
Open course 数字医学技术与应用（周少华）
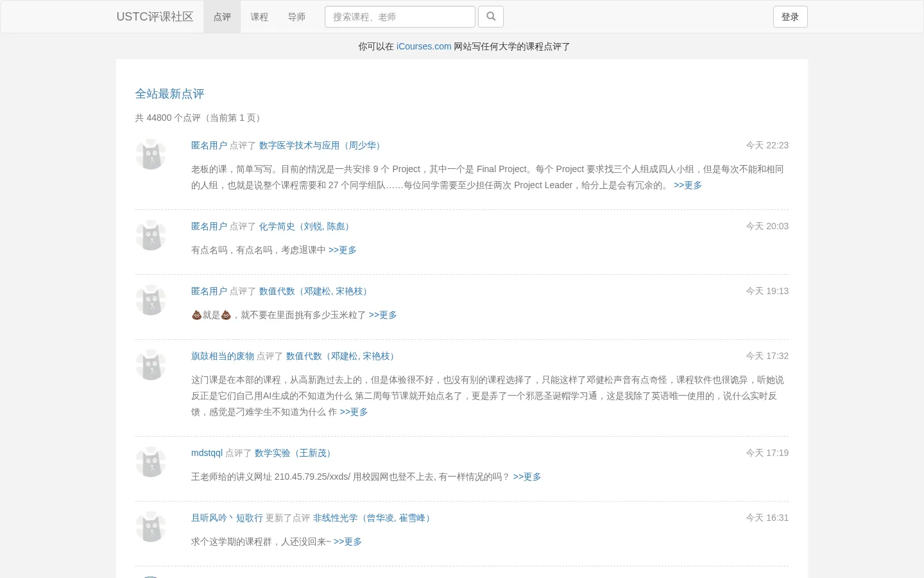(x=321, y=145)
